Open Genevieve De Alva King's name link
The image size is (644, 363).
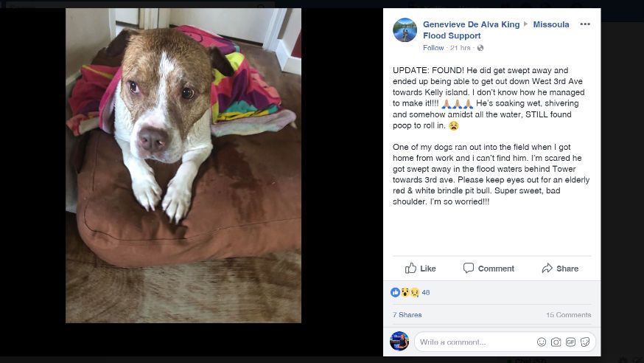[x=471, y=24]
